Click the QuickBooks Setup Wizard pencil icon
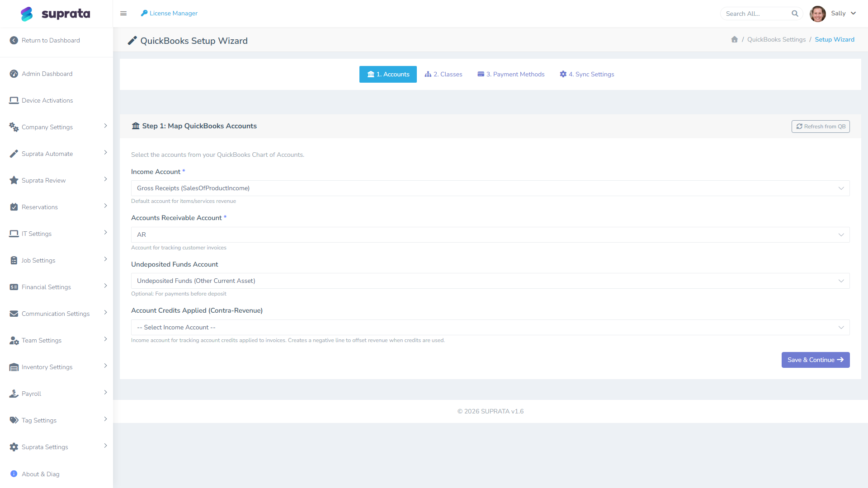This screenshot has width=868, height=488. [x=132, y=41]
